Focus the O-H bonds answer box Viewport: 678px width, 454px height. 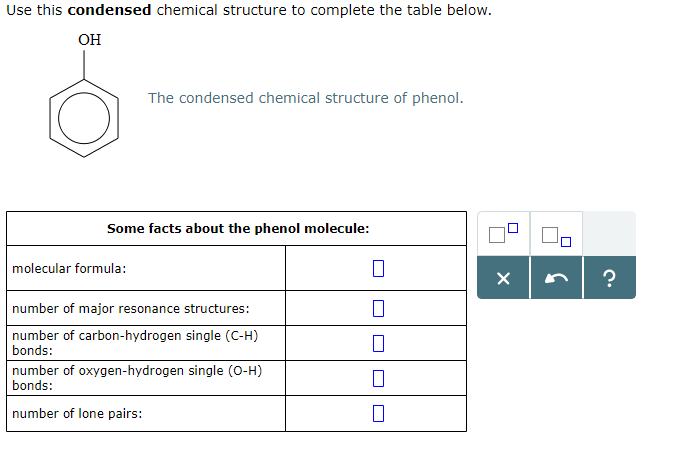tap(377, 378)
